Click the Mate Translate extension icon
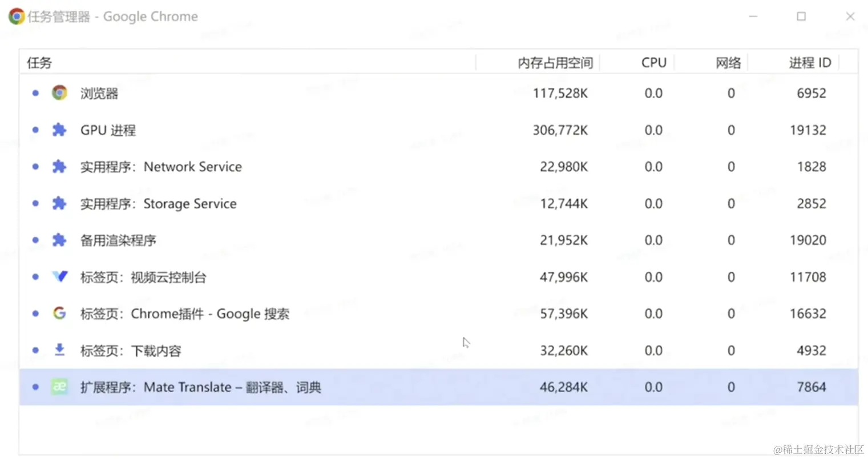Viewport: 868px width, 459px height. click(59, 387)
